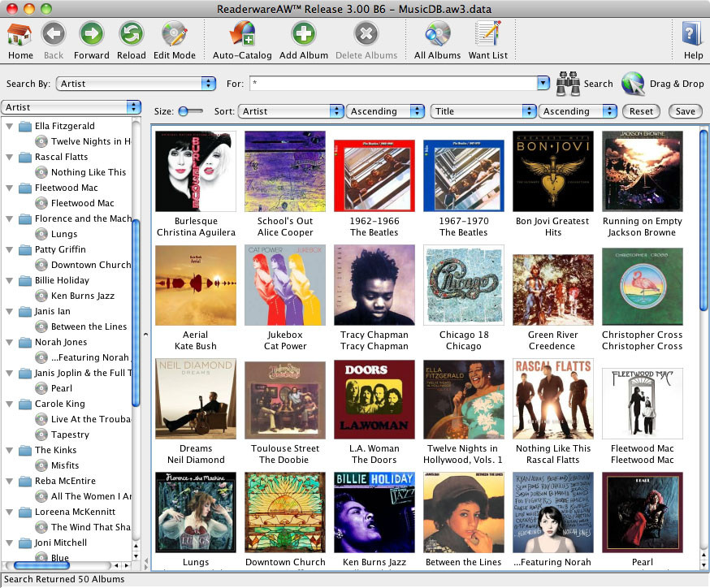710x588 pixels.
Task: Collapse the Billie Holiday tree node
Action: tap(9, 281)
